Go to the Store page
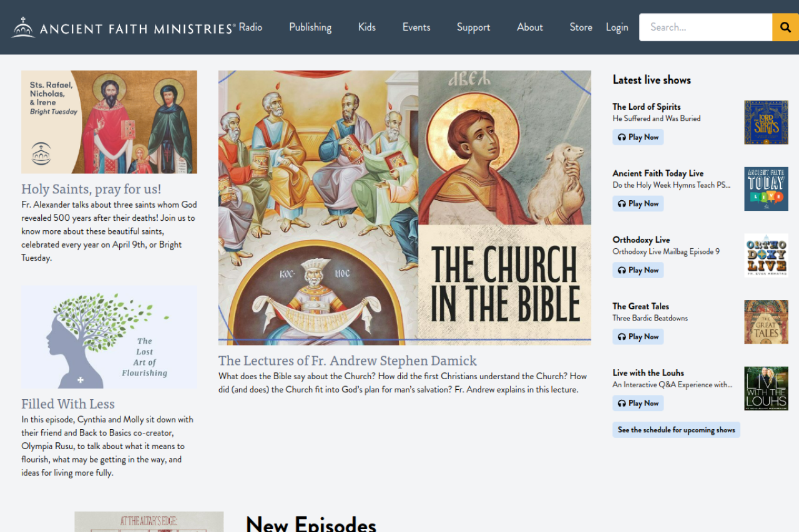 581,27
